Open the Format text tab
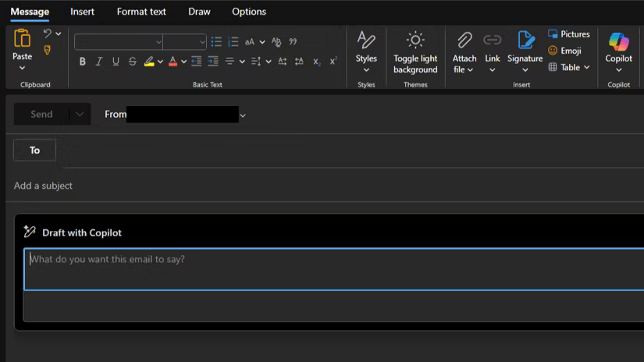Screen dimensions: 644x362 coord(141,12)
